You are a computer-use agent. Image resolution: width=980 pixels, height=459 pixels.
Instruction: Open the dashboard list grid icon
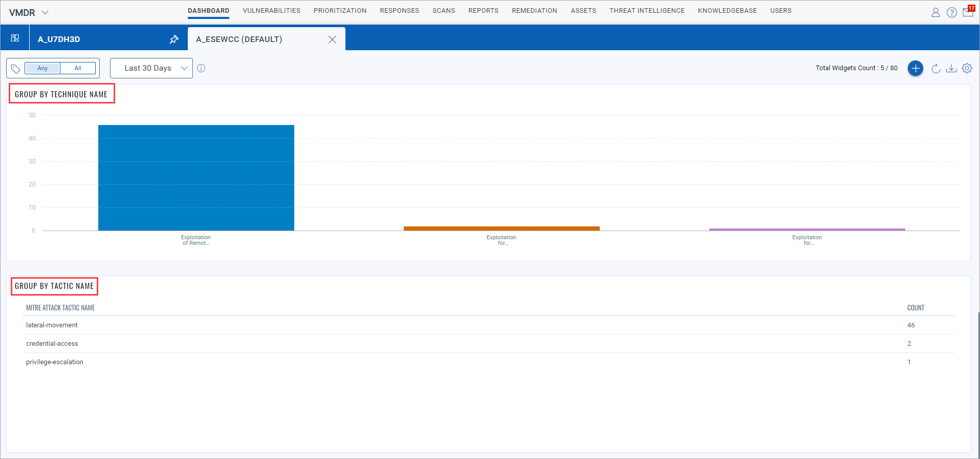(x=15, y=38)
